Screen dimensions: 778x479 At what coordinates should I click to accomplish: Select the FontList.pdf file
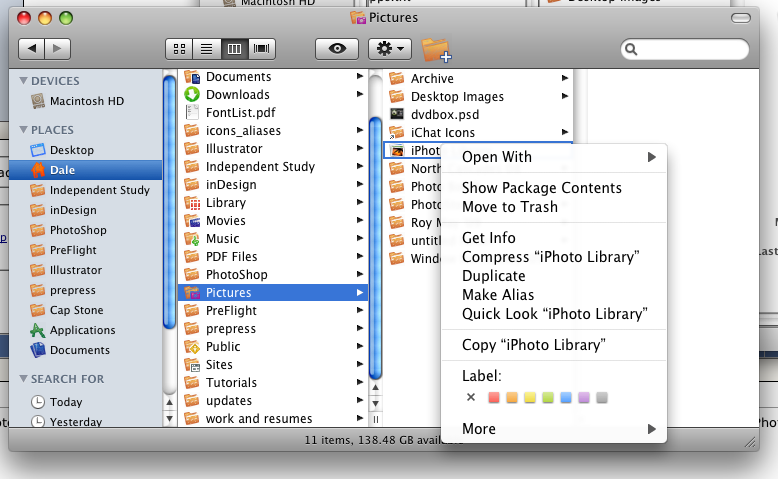coord(273,113)
